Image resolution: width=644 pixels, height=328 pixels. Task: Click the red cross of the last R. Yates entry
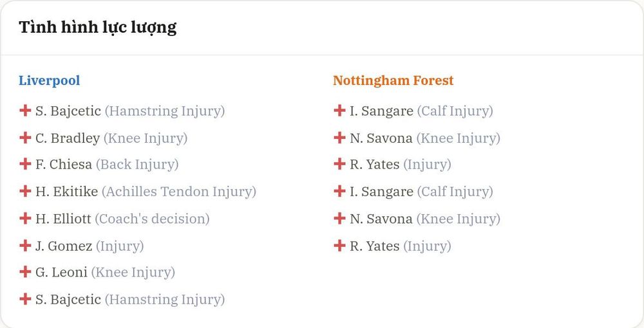point(339,246)
